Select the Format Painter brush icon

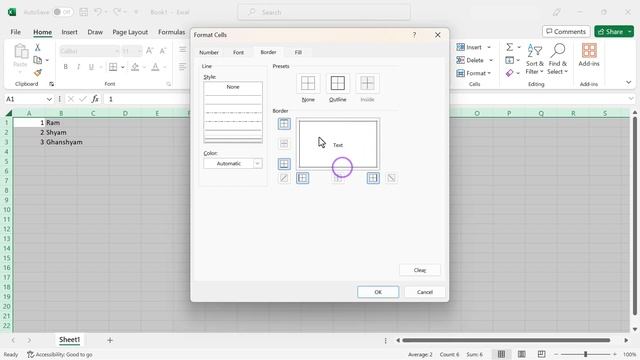pyautogui.click(x=38, y=73)
